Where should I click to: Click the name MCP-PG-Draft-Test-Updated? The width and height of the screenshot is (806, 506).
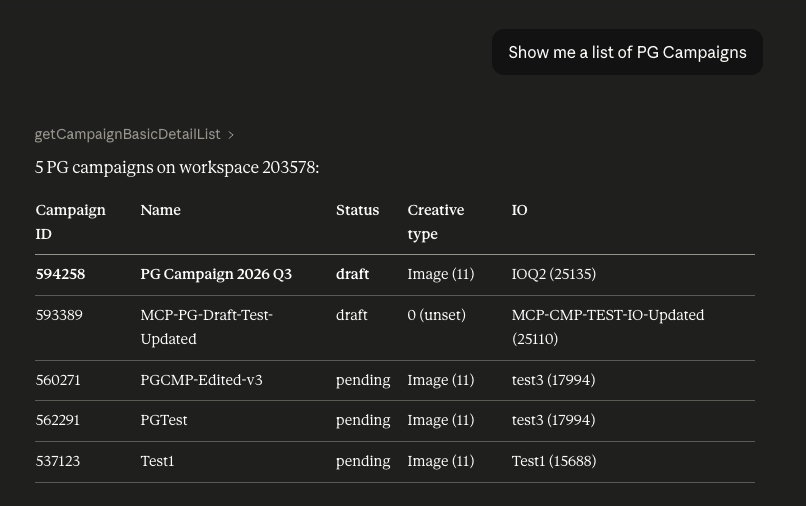tap(207, 327)
